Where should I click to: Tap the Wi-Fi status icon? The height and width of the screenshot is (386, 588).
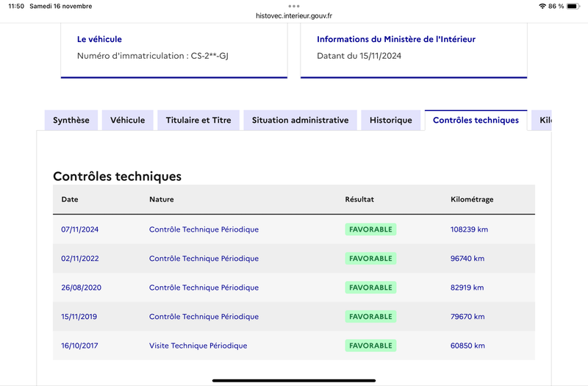tap(542, 6)
